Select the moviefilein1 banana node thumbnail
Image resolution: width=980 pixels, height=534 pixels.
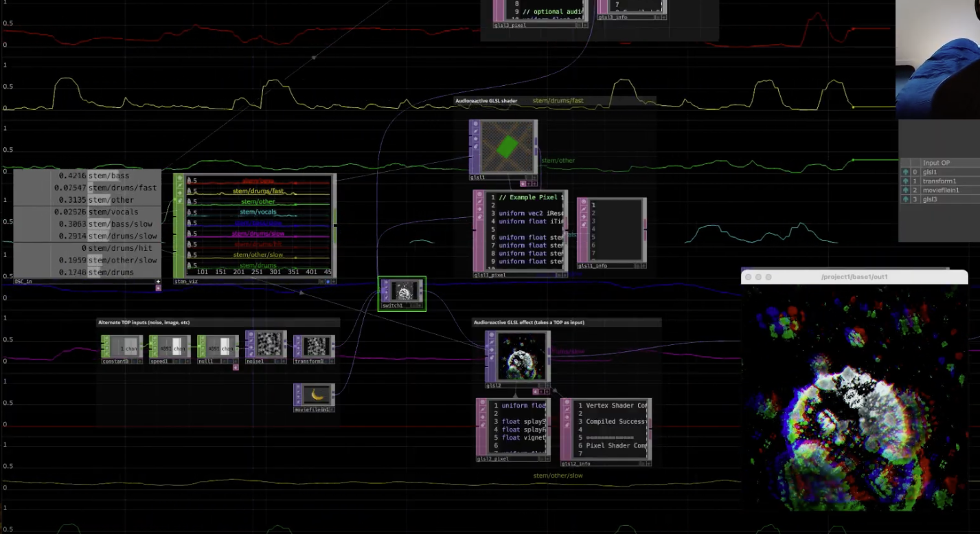[317, 395]
